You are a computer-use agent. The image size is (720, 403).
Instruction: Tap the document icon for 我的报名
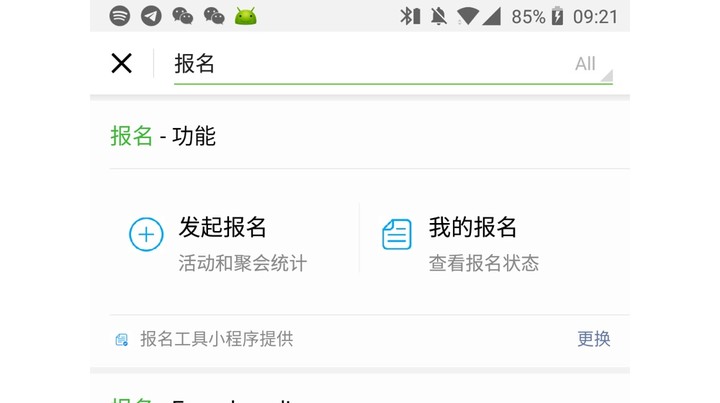[397, 234]
